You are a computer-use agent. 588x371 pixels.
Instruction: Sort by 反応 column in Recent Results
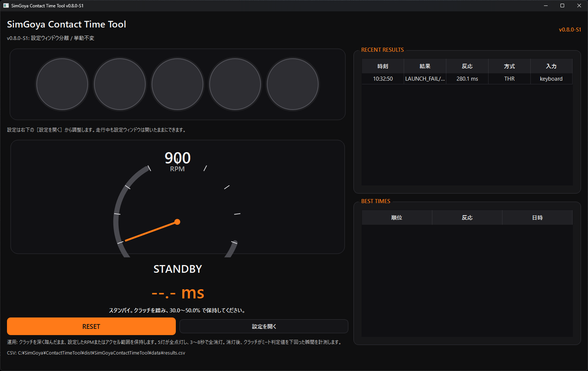point(467,66)
